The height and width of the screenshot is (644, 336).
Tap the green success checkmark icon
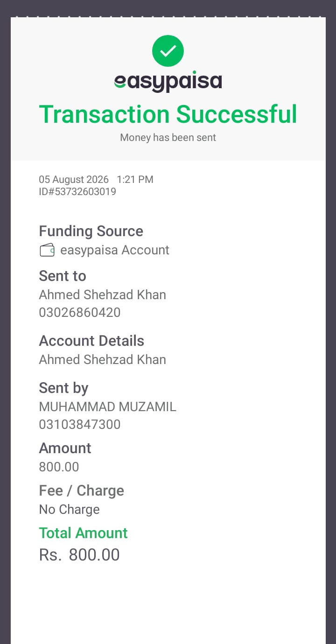click(x=168, y=51)
